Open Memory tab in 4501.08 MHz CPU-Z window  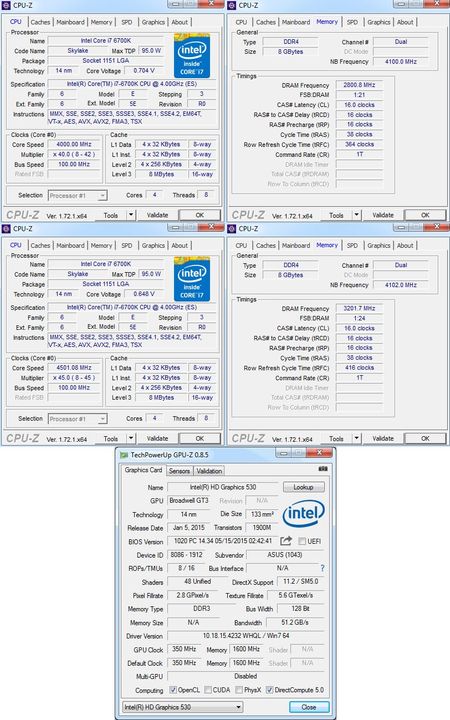pyautogui.click(x=101, y=246)
